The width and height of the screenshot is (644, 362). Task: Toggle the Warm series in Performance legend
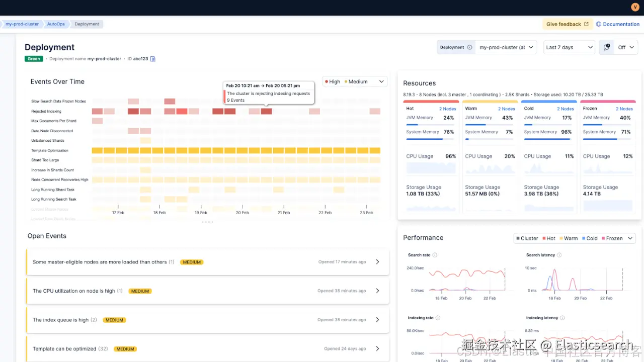tap(569, 238)
